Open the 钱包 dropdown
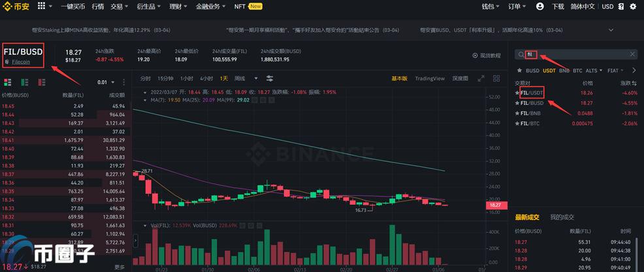Viewport: 644px width, 272px height. (x=491, y=7)
